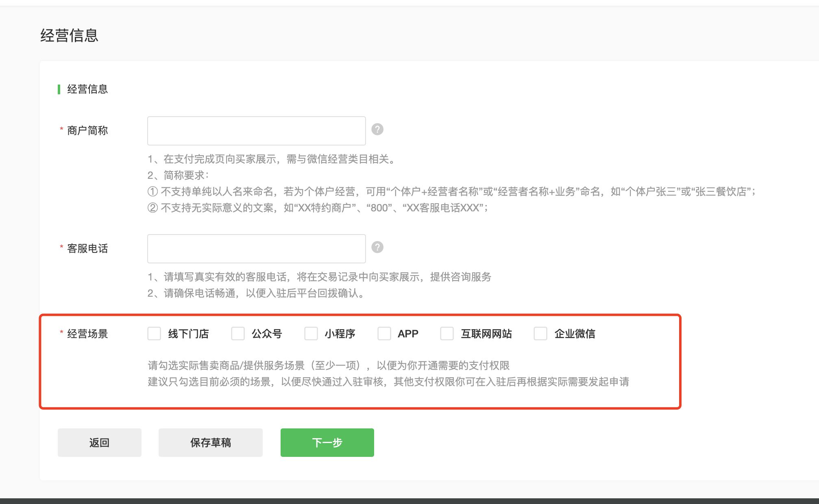This screenshot has height=504, width=819.
Task: Click the green-barred 经营信息 section heading
Action: (87, 89)
